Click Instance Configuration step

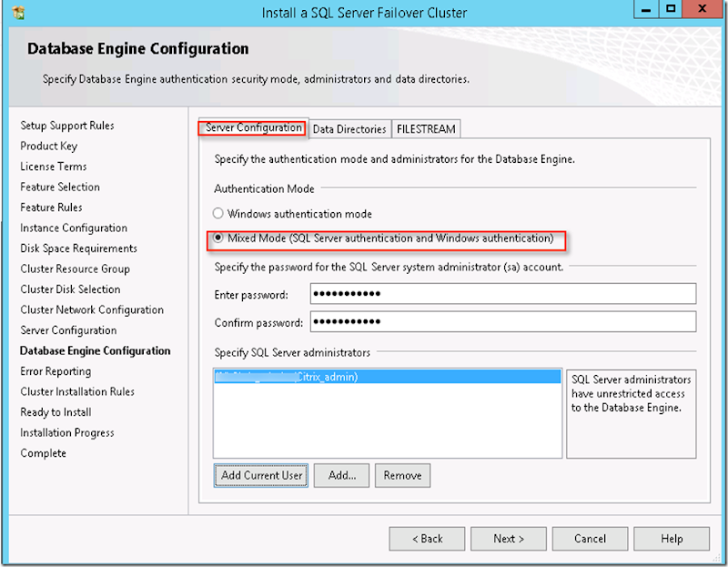pyautogui.click(x=74, y=228)
